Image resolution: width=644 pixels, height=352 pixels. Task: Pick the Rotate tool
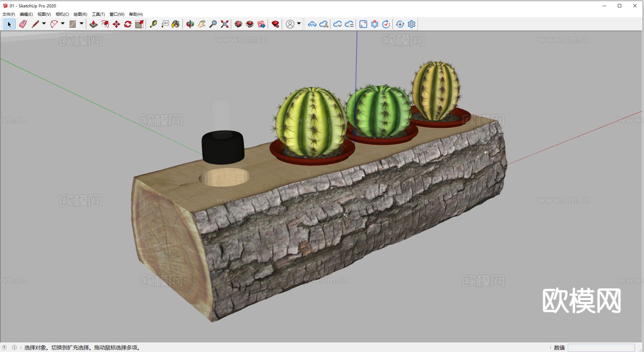click(x=128, y=24)
